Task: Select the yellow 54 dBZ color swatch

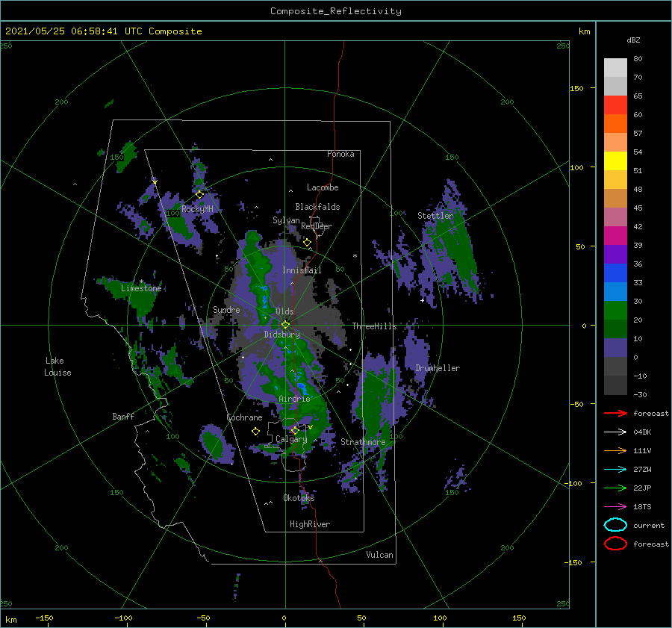Action: [x=615, y=161]
